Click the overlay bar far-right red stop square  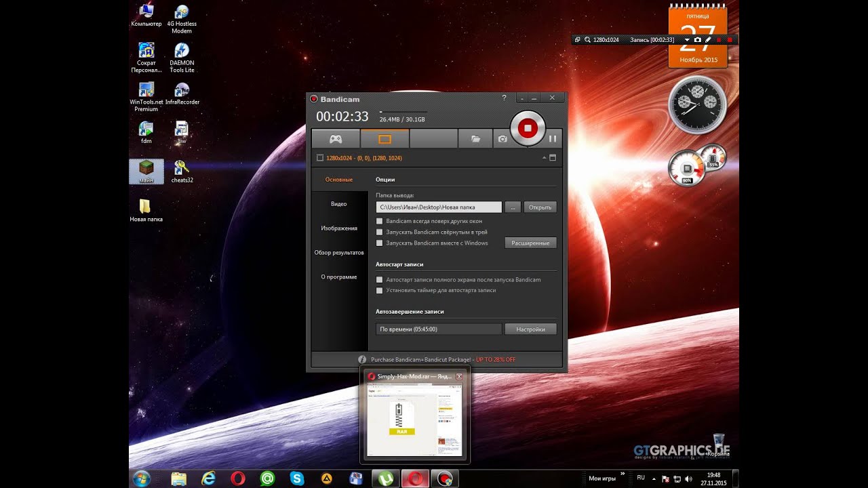[730, 41]
